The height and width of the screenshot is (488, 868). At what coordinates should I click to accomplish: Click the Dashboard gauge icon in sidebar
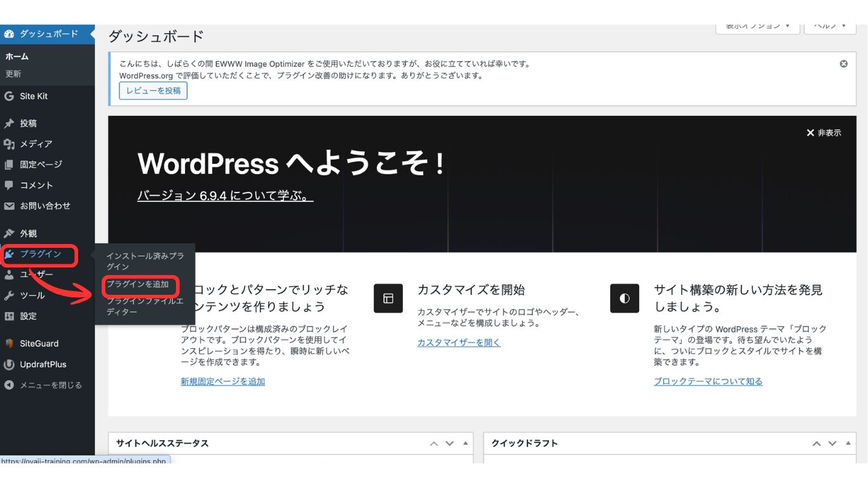tap(9, 34)
